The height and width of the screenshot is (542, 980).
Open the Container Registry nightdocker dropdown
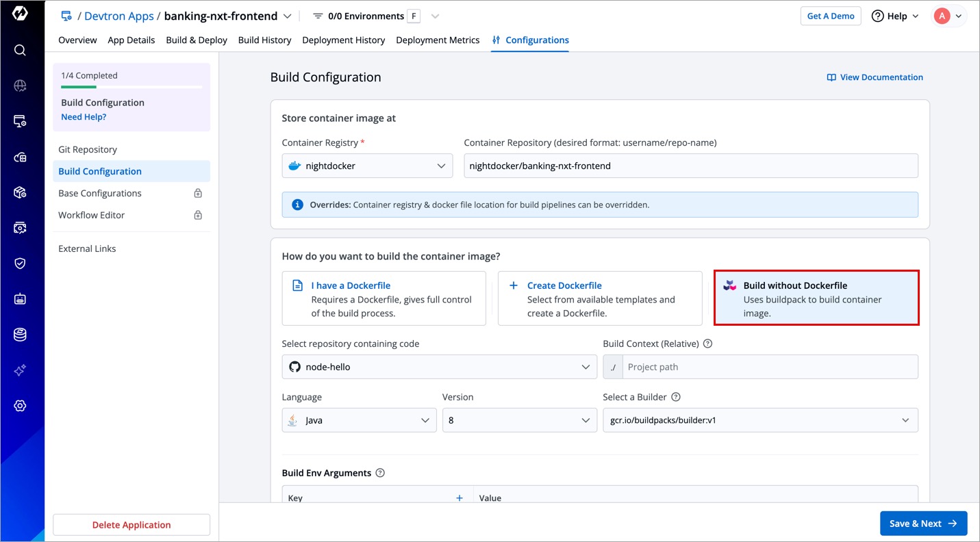coord(367,166)
